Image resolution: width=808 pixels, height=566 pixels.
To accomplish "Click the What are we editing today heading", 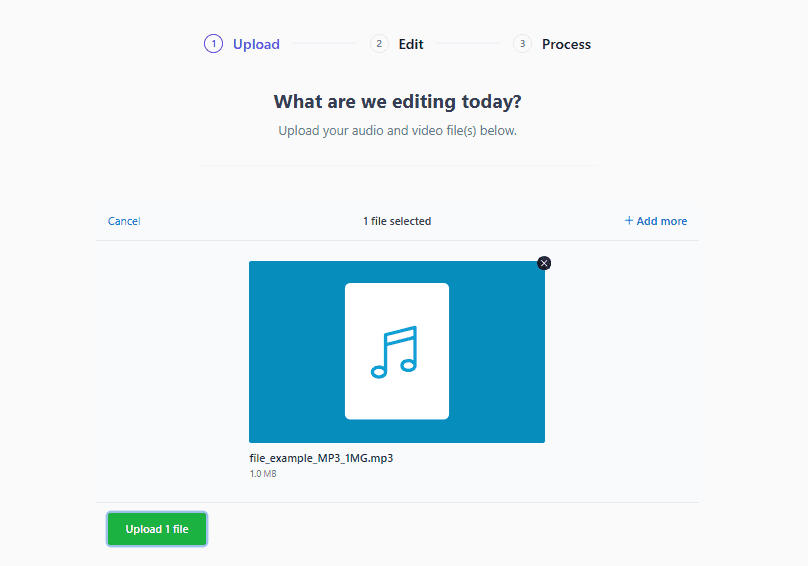I will 397,102.
